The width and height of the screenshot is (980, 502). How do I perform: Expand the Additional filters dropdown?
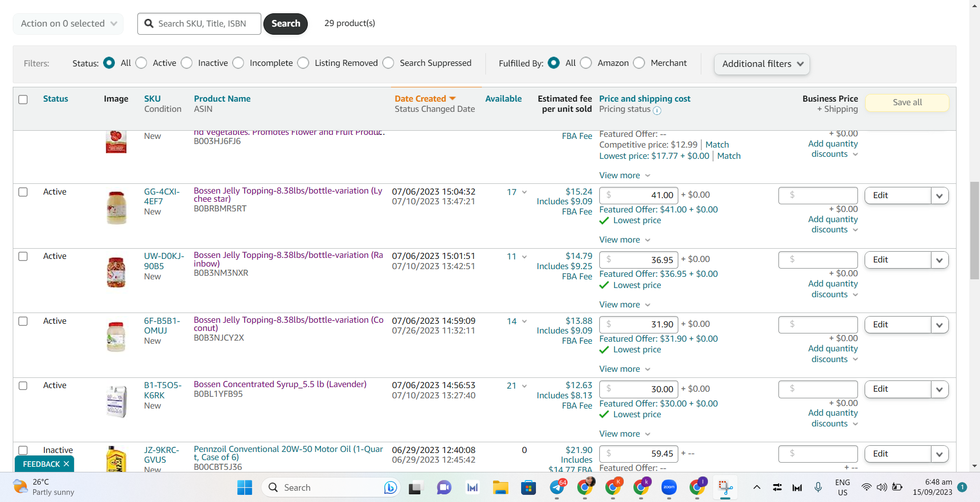[762, 64]
